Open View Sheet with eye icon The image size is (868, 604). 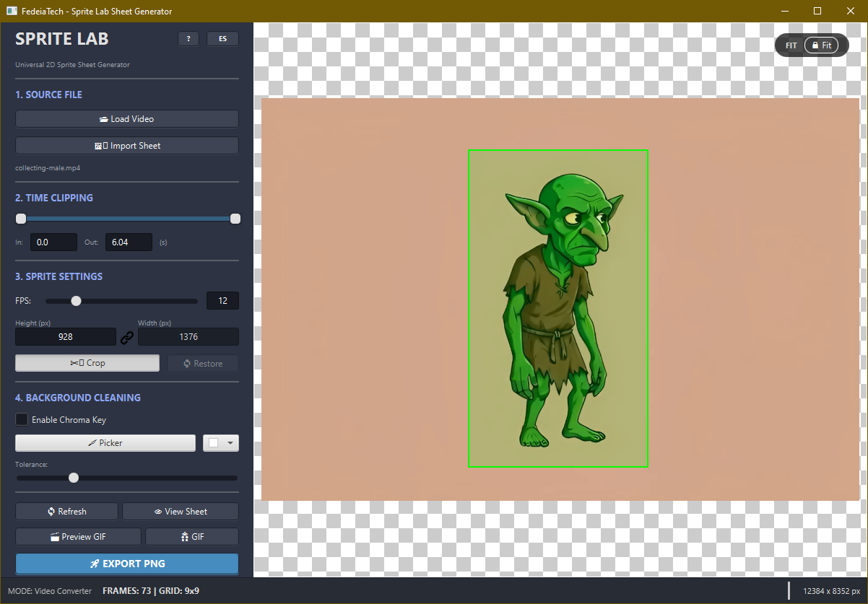pyautogui.click(x=181, y=512)
